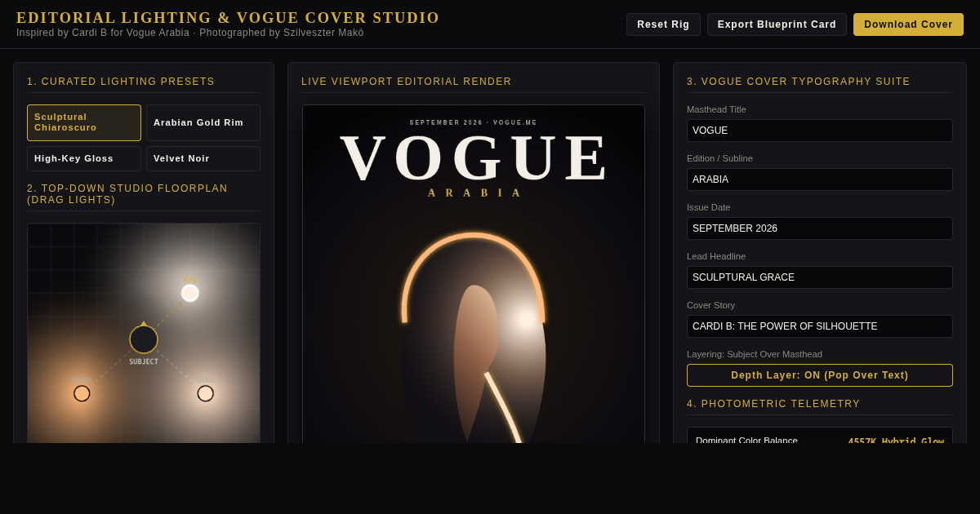
Task: Select the Warm light node on floorplan
Action: (x=82, y=393)
